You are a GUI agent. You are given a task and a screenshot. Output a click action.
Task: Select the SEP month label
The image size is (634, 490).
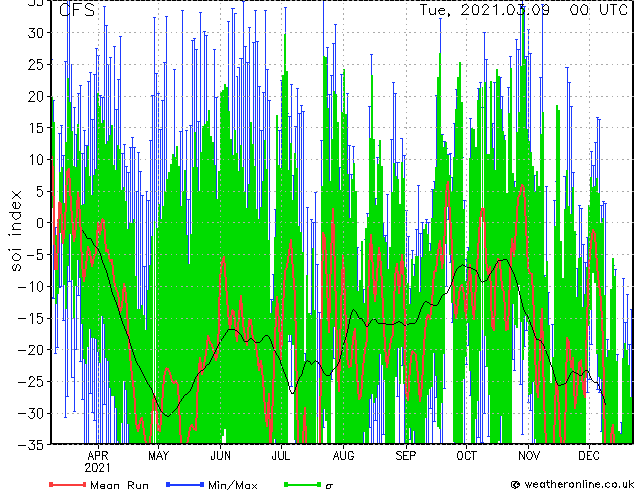point(406,456)
